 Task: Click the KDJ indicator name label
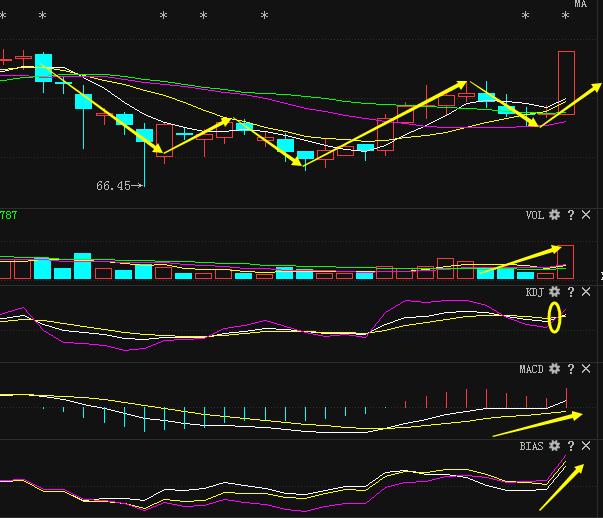(x=535, y=292)
